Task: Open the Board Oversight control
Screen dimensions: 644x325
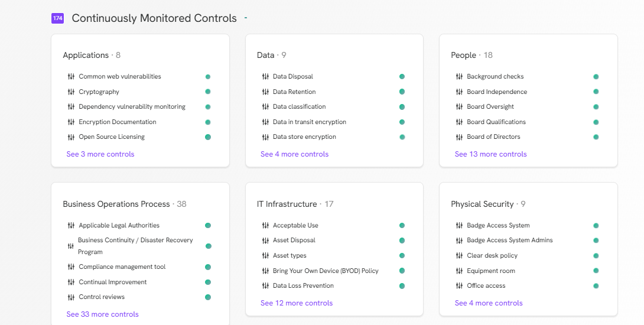Action: pos(490,106)
